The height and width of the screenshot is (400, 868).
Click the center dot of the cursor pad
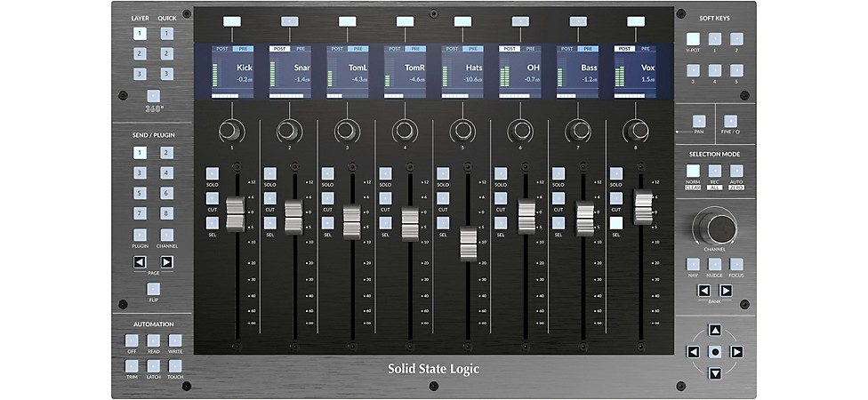click(715, 352)
